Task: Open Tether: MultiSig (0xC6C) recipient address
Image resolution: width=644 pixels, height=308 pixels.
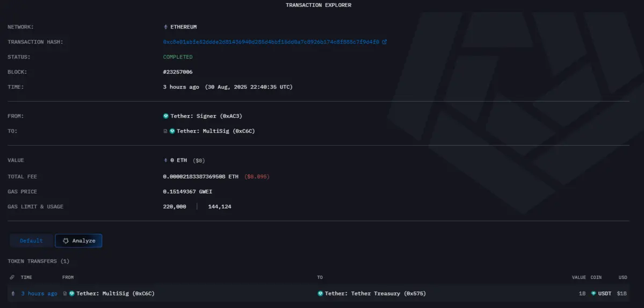Action: [x=215, y=131]
